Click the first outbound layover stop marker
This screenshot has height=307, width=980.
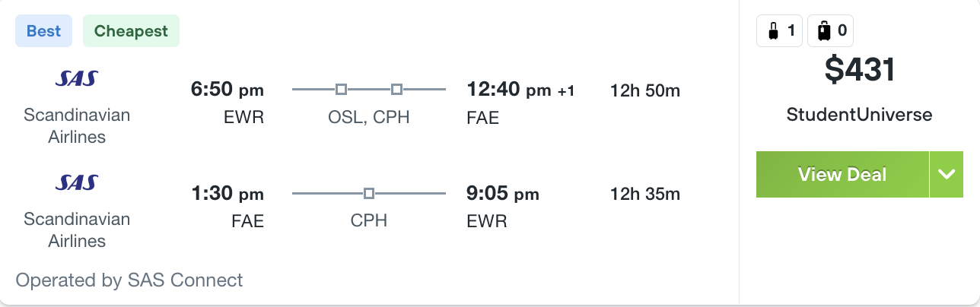point(341,90)
